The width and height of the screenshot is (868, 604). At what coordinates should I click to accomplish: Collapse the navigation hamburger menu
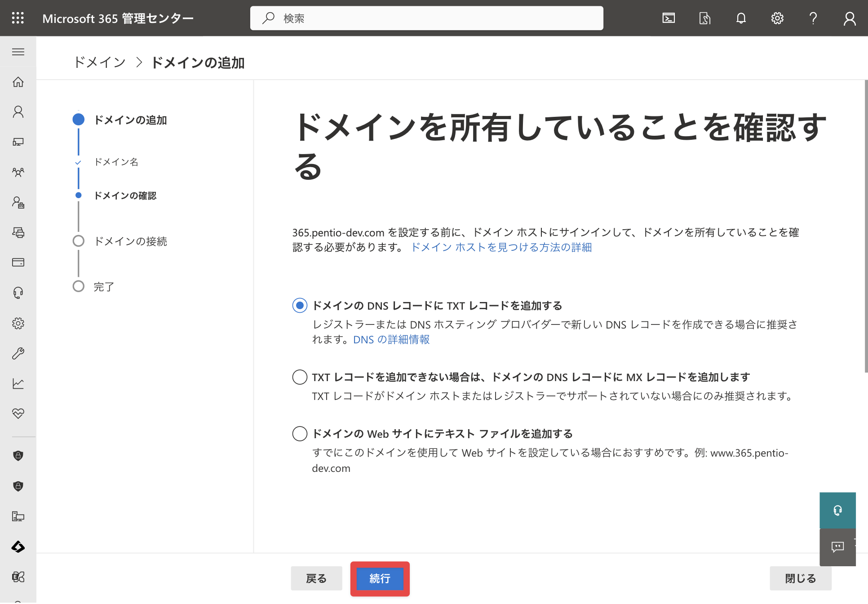[18, 52]
